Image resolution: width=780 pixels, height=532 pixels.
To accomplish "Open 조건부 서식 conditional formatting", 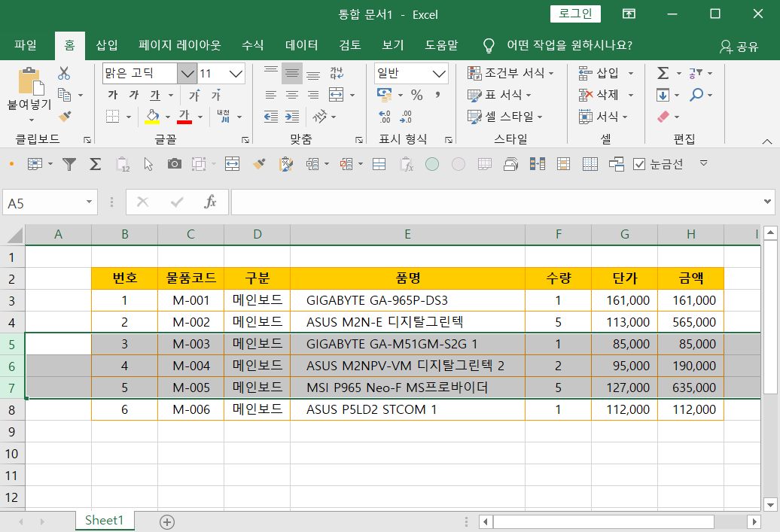I will 510,73.
